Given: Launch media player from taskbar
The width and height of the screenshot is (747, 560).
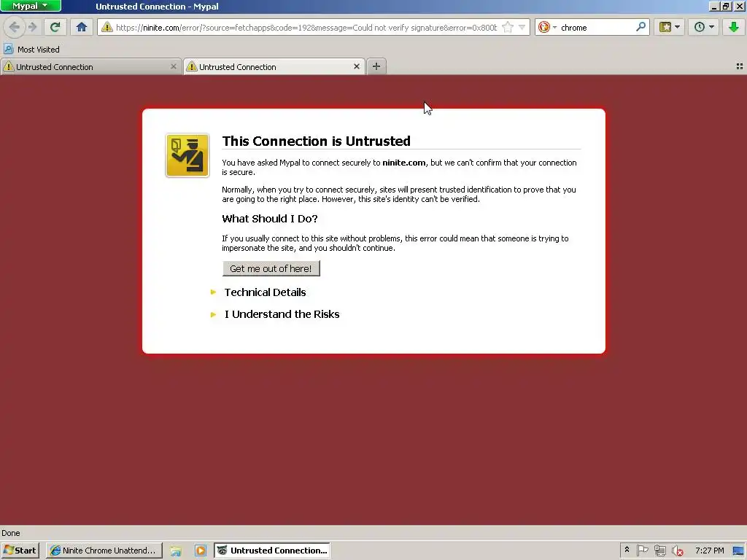Looking at the screenshot, I should click(x=201, y=551).
